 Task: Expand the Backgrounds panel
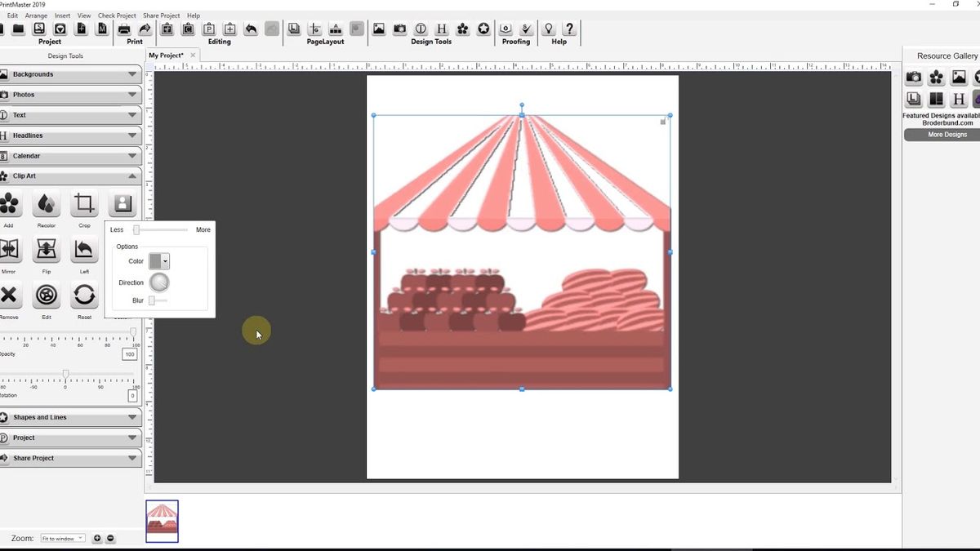70,74
